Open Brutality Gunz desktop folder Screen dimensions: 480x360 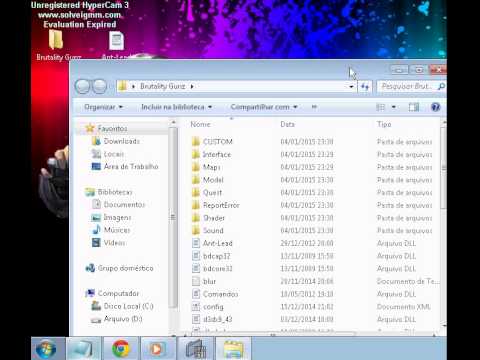(58, 45)
